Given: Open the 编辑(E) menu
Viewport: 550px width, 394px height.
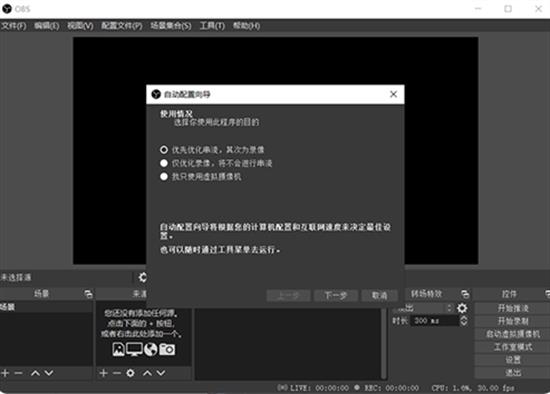Looking at the screenshot, I should click(47, 26).
